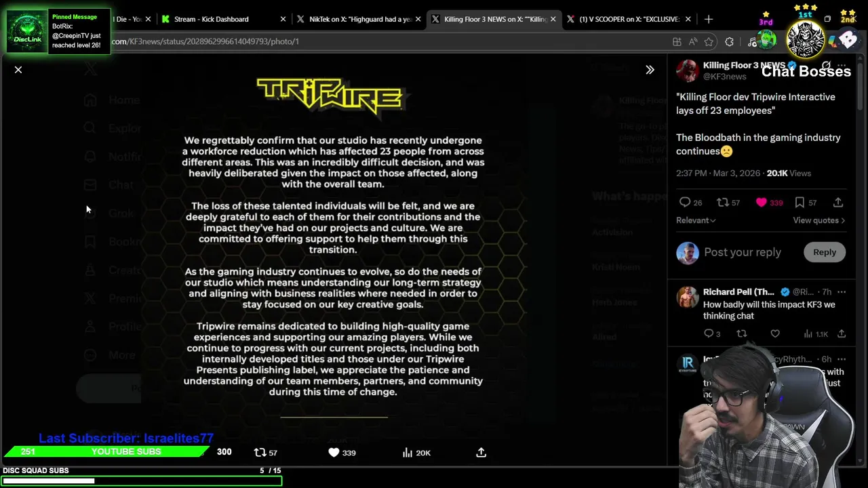Screen dimensions: 868x488
Task: View the 1.1K view count on Richard Pell's reply
Action: pos(816,333)
